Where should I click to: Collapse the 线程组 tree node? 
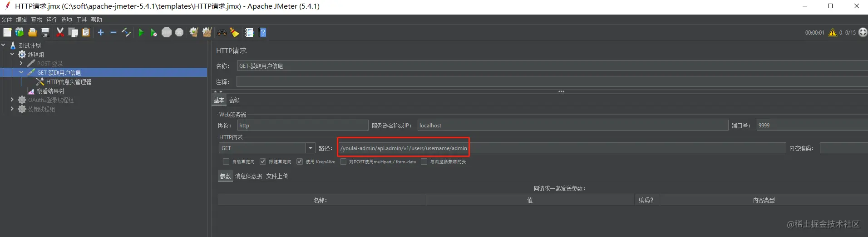[12, 54]
